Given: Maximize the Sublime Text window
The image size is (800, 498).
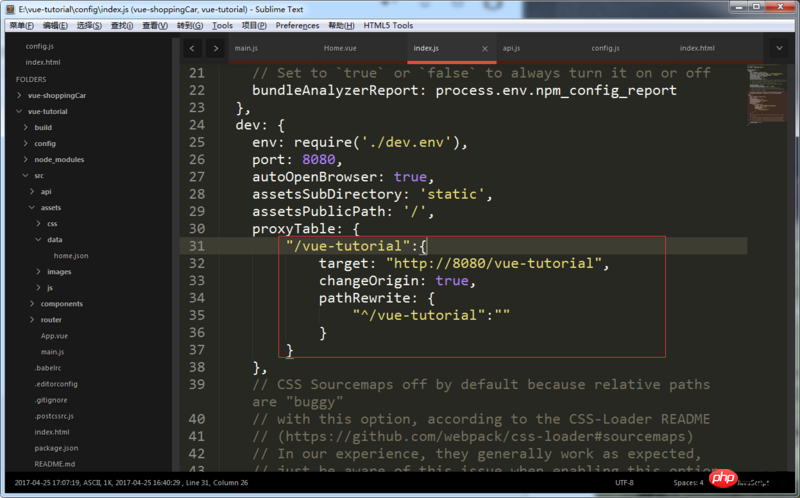Looking at the screenshot, I should pos(756,7).
